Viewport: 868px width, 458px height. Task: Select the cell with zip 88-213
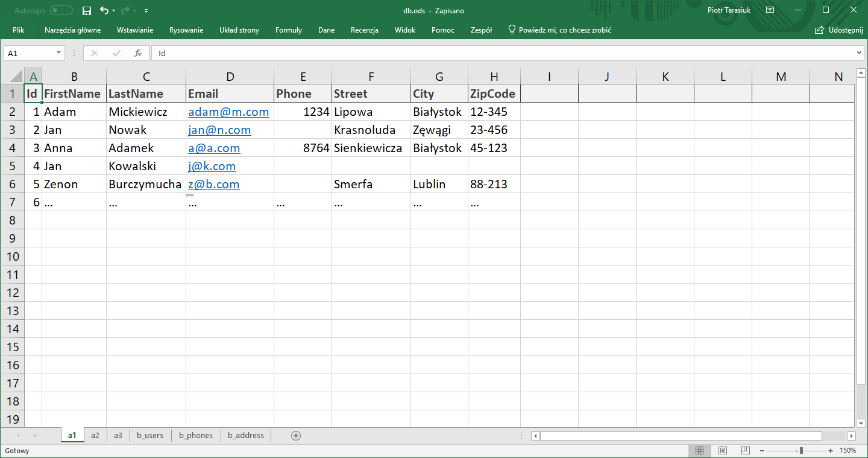tap(494, 184)
